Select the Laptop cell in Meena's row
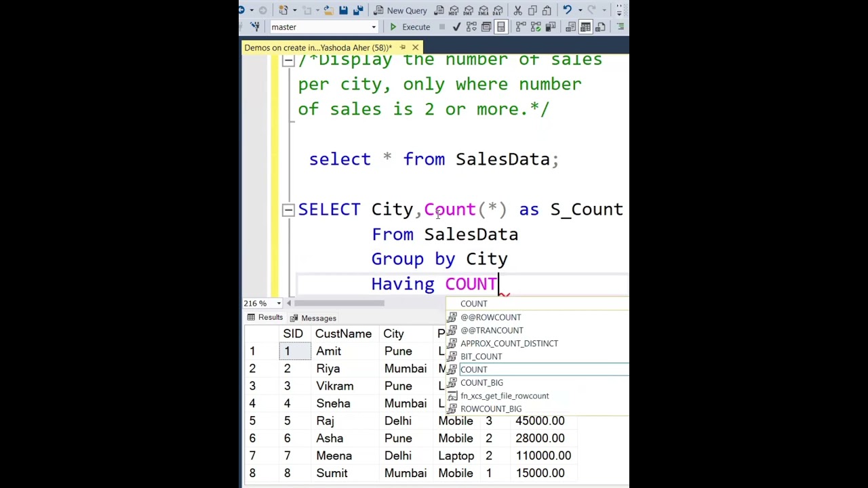Viewport: 868px width, 488px height. click(x=458, y=456)
